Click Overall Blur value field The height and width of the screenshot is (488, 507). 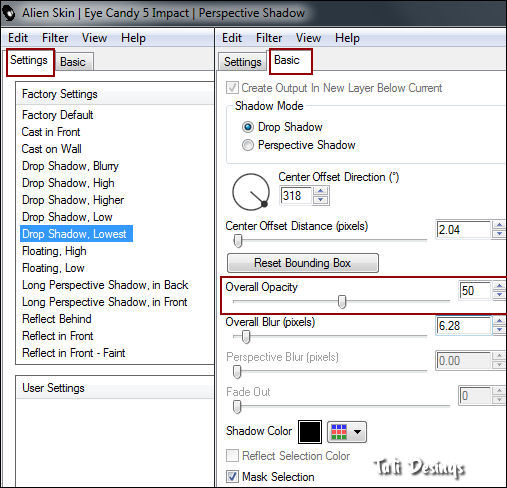[464, 326]
